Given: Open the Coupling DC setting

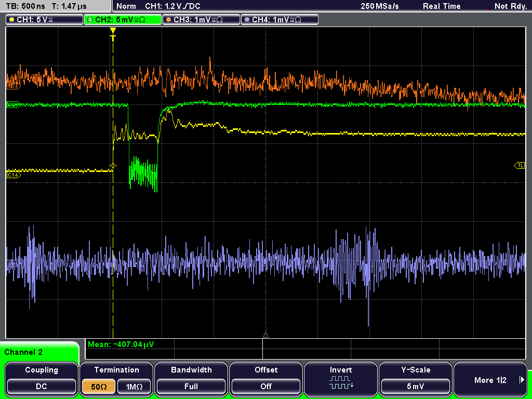Looking at the screenshot, I should (42, 386).
